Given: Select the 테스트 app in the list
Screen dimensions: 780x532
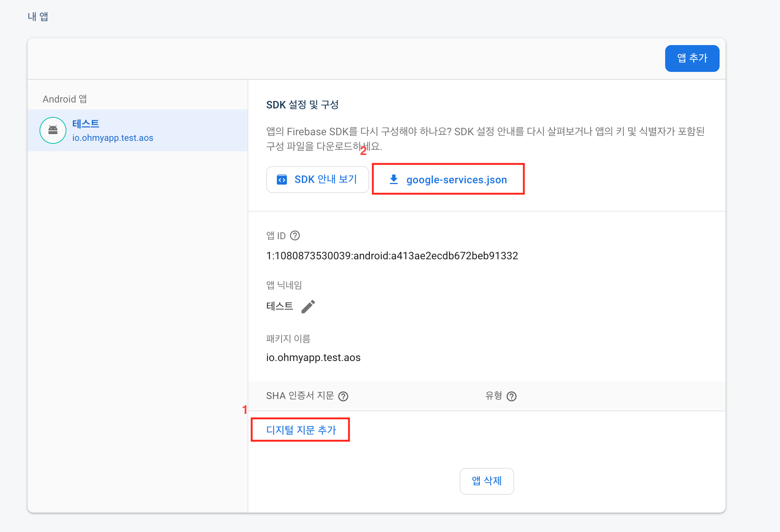Looking at the screenshot, I should coord(86,124).
